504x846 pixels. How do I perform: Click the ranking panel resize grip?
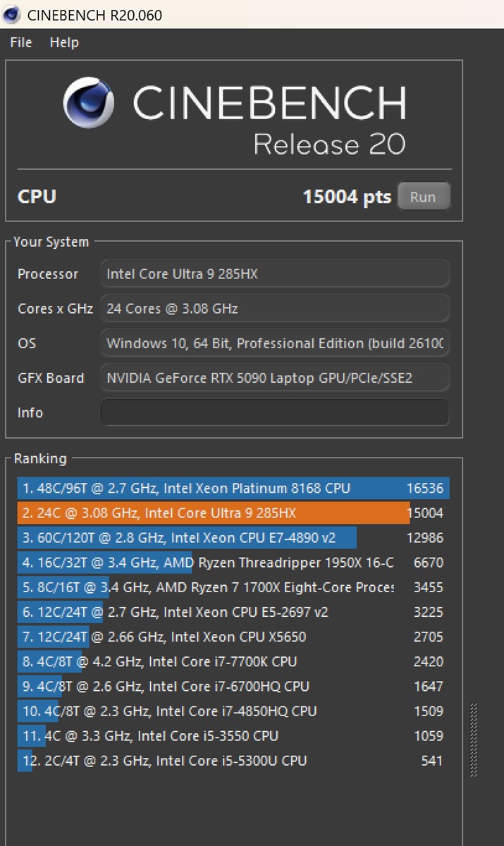pos(474,740)
